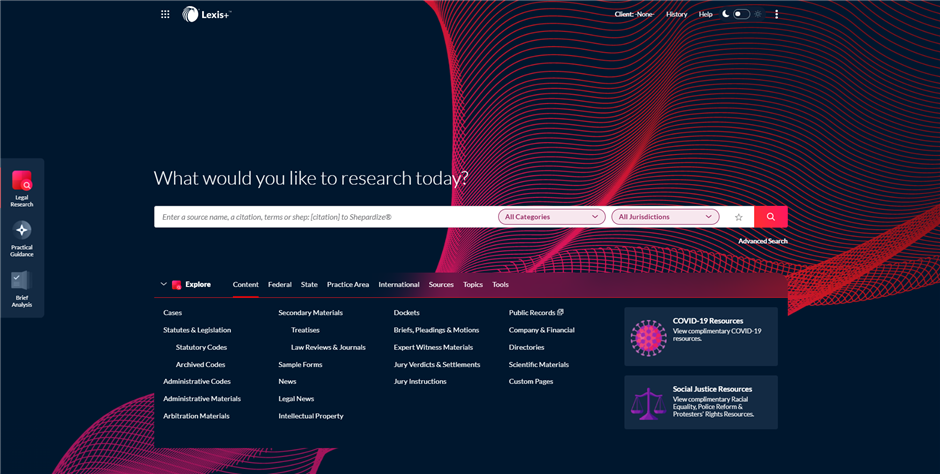Screen dimensions: 940x474
Task: Click the sun light mode icon
Action: [x=758, y=14]
